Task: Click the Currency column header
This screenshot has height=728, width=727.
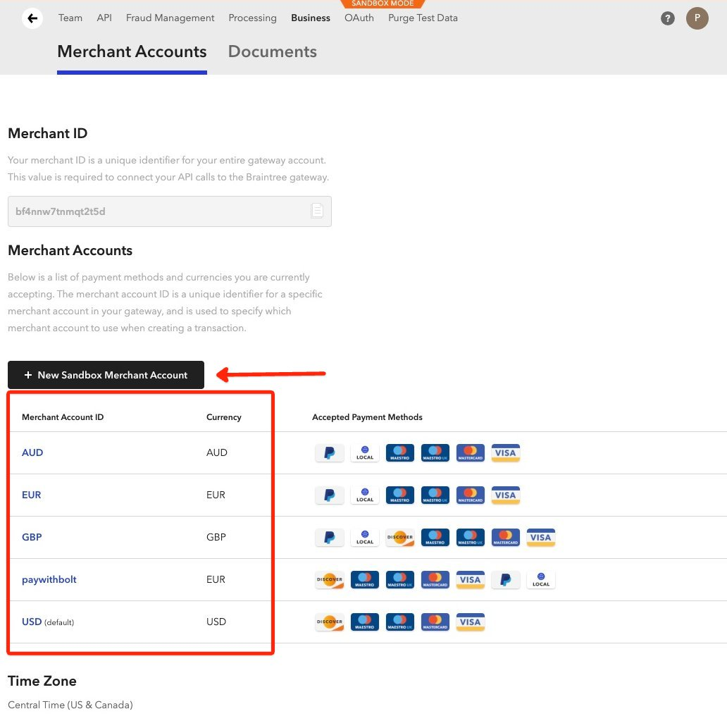Action: click(224, 417)
